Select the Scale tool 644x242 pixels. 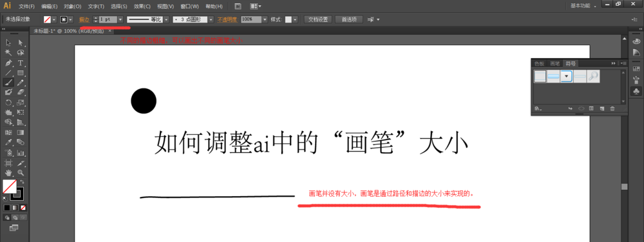click(x=21, y=103)
